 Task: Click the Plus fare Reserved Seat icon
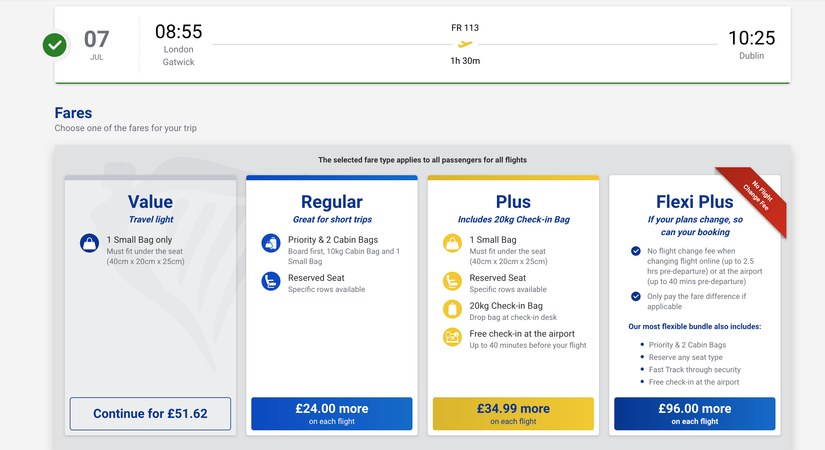pyautogui.click(x=452, y=281)
